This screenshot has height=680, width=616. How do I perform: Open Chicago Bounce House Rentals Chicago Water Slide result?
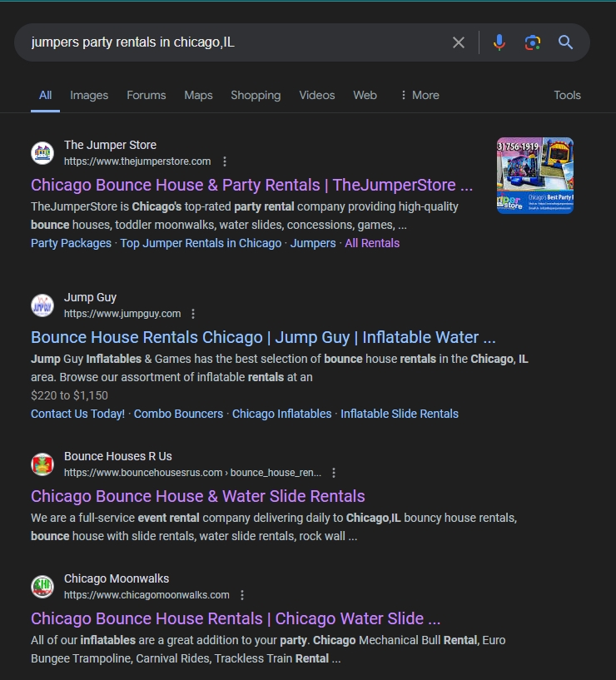236,619
